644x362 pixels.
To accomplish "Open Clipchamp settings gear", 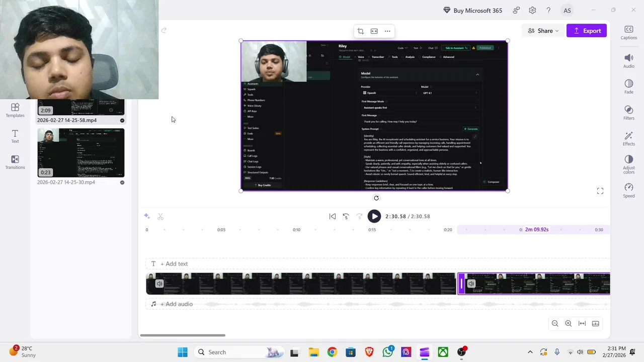I will click(x=532, y=10).
